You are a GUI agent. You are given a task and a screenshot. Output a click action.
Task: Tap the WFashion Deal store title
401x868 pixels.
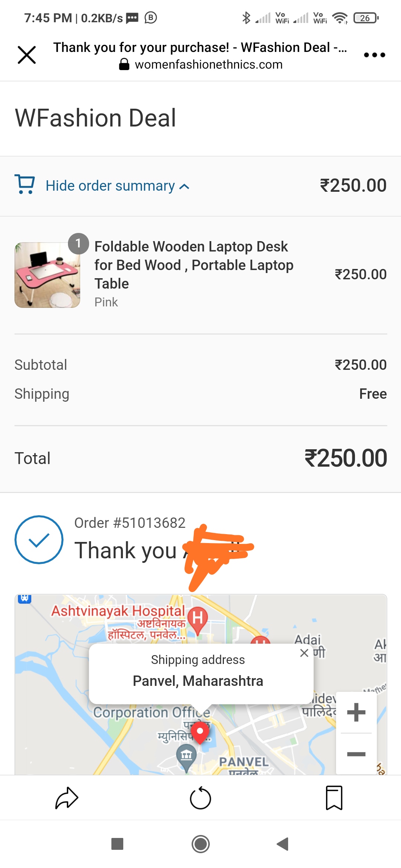tap(95, 118)
